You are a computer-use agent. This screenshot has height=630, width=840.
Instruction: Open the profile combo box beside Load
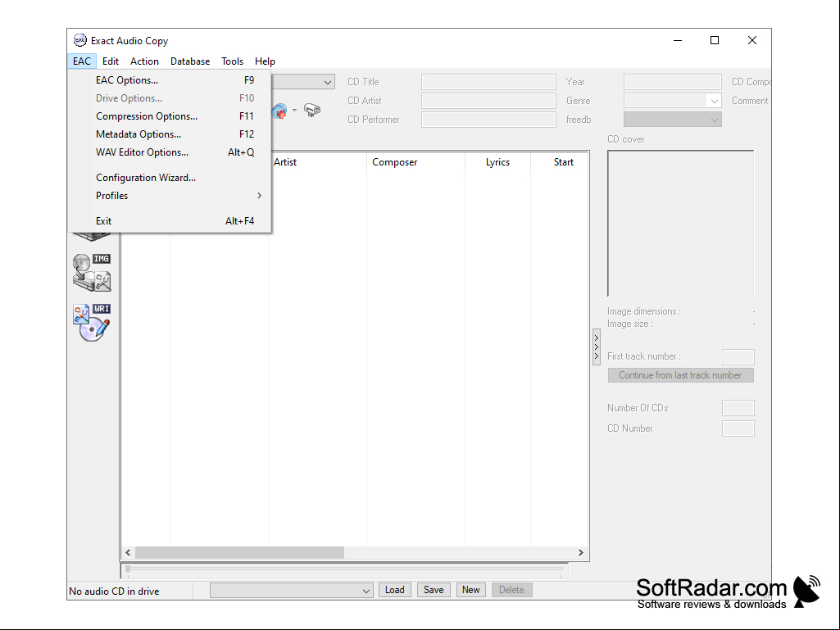pyautogui.click(x=292, y=591)
